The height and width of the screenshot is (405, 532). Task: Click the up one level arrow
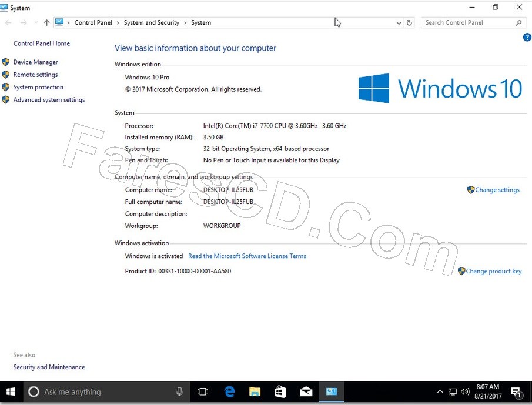tap(47, 23)
